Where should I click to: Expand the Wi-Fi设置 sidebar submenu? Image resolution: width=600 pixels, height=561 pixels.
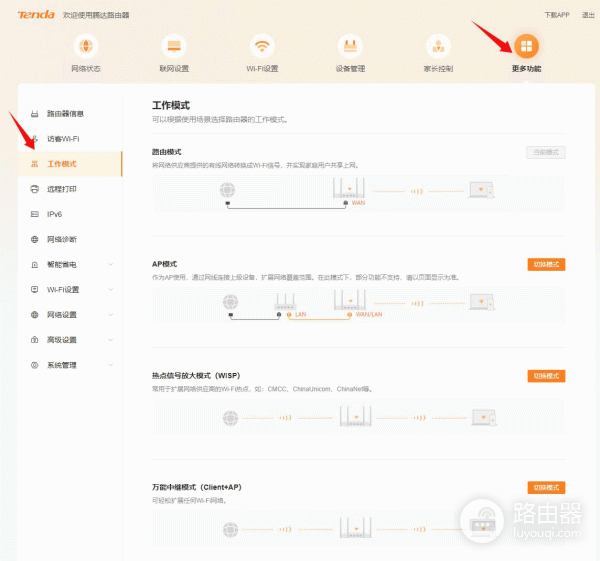coord(70,289)
